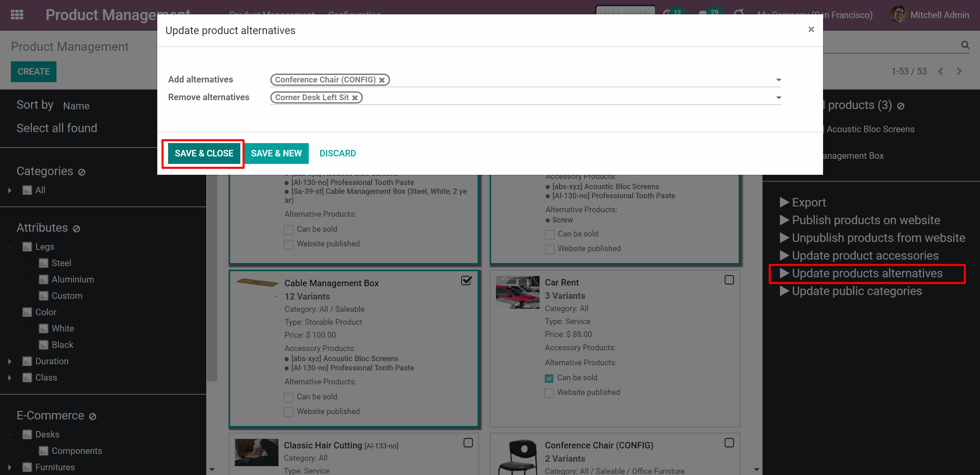Open the apps grid menu
Viewport: 980px width, 475px height.
pyautogui.click(x=17, y=15)
